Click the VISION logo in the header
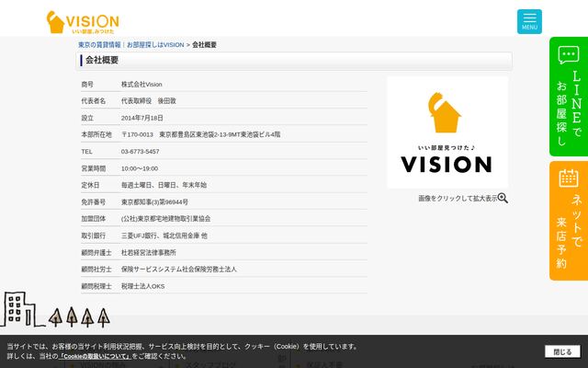 (83, 22)
